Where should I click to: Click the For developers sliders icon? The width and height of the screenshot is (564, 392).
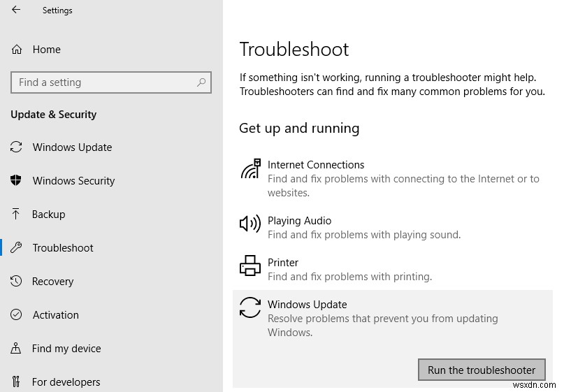[x=17, y=382]
